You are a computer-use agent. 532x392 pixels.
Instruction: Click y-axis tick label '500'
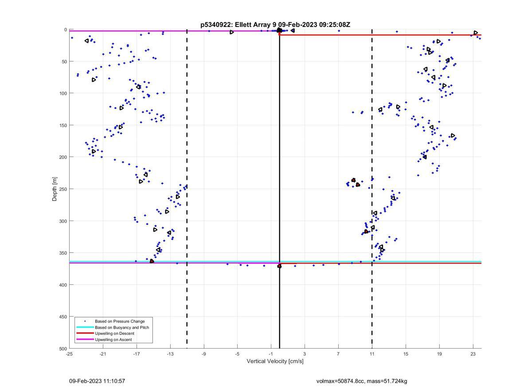(63, 349)
